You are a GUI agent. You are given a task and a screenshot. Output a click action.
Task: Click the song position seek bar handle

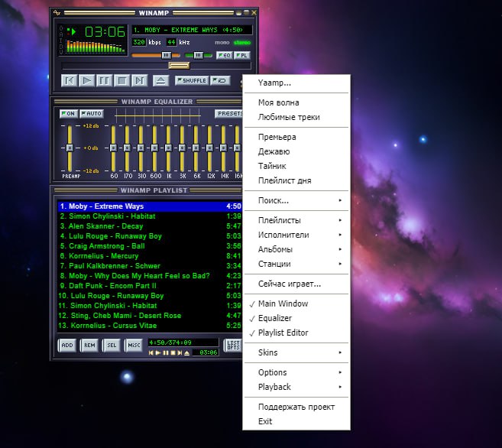[180, 66]
